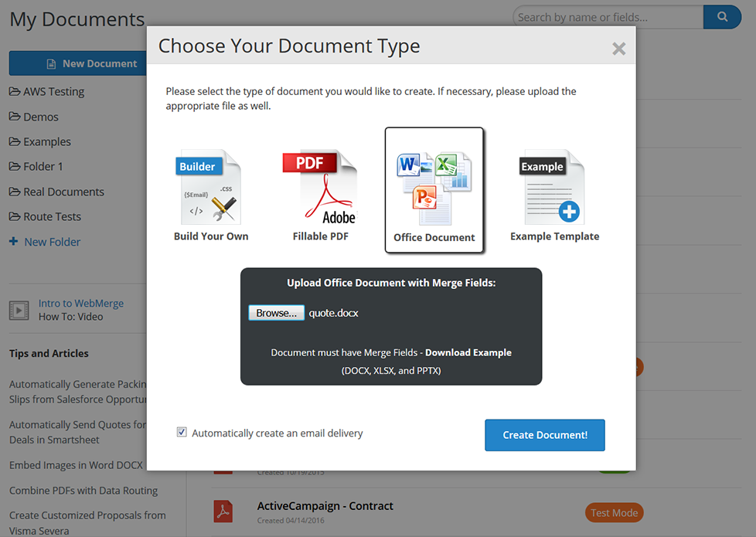Toggle Automatically create an email delivery checkbox
Image resolution: width=756 pixels, height=537 pixels.
(x=182, y=433)
